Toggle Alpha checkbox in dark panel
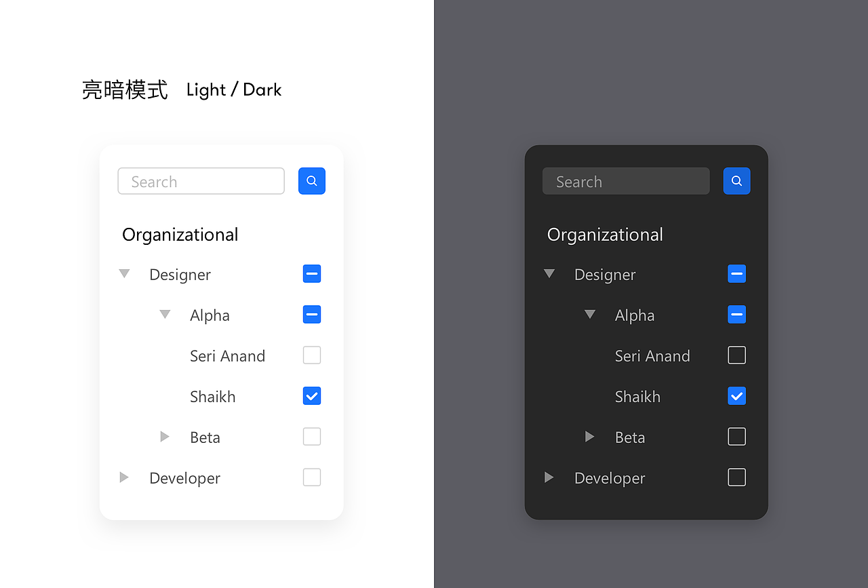 (x=737, y=315)
